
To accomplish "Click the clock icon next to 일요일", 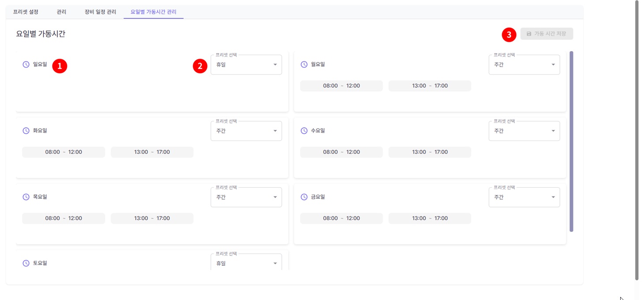I will pyautogui.click(x=26, y=64).
